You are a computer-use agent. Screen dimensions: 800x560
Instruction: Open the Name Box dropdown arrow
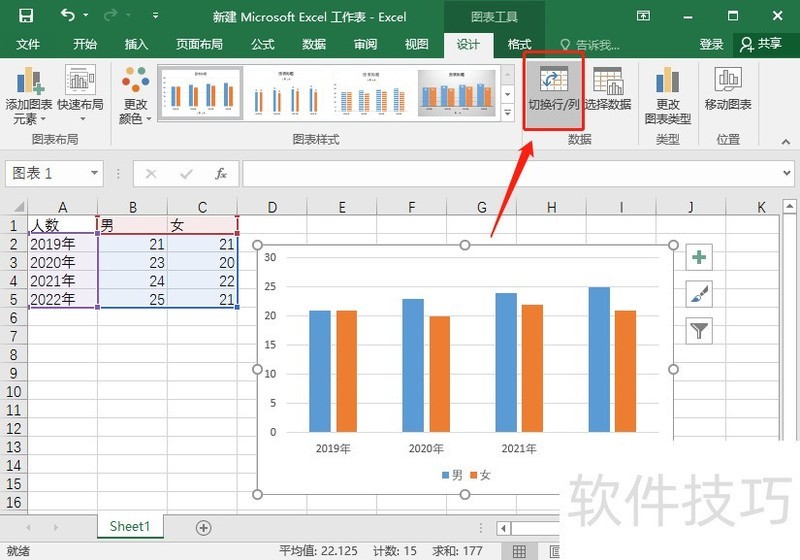coord(94,173)
